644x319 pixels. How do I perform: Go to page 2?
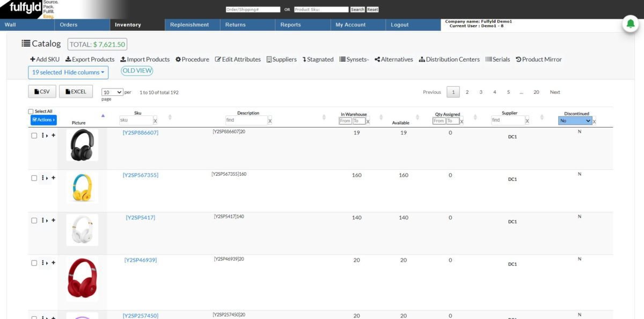coord(467,92)
